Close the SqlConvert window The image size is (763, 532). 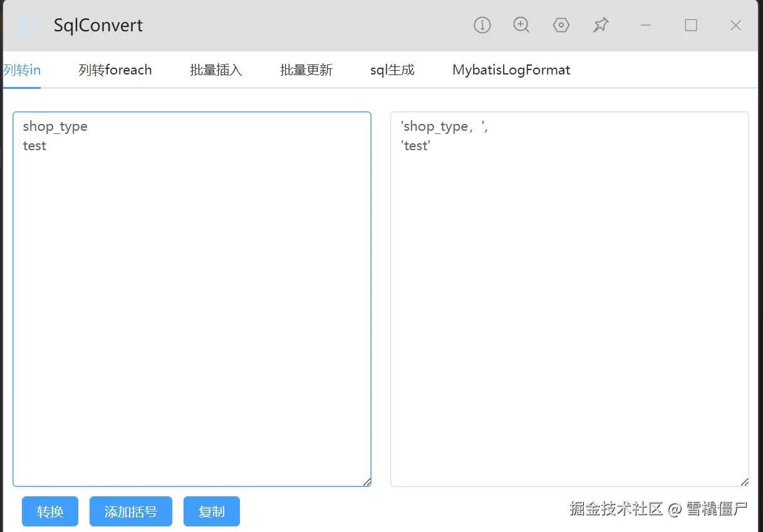(x=736, y=25)
